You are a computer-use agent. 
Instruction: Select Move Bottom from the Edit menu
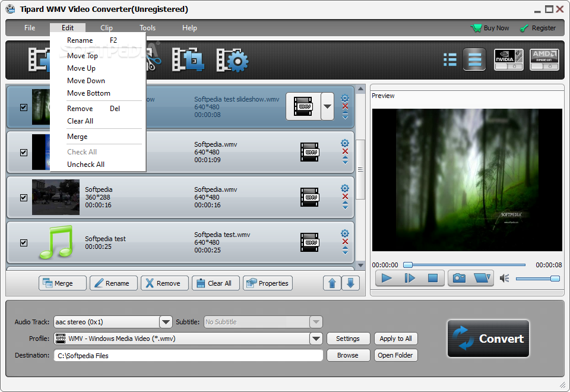tap(88, 93)
